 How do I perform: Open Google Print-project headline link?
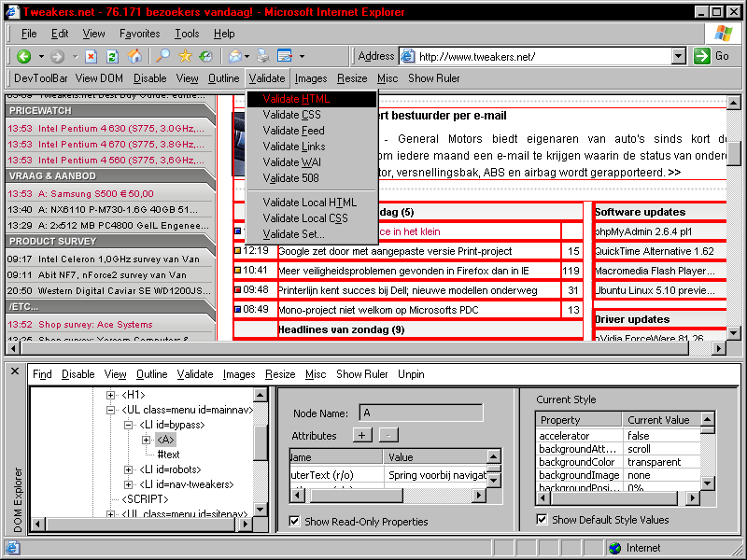pos(395,251)
